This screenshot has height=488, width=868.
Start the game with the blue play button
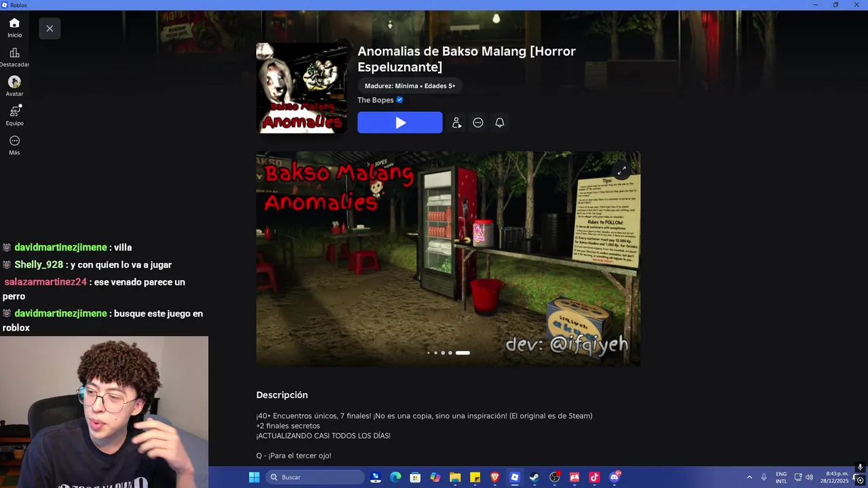(400, 123)
